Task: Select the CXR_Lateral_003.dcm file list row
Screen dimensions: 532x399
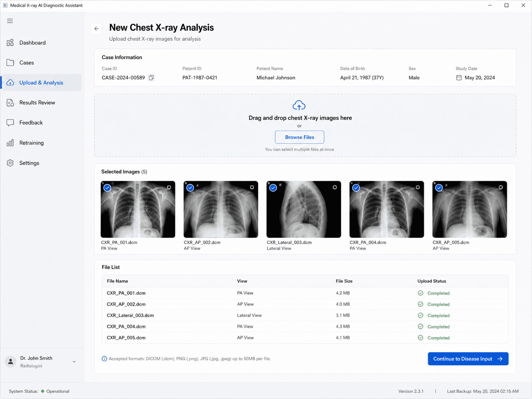Action: point(305,315)
